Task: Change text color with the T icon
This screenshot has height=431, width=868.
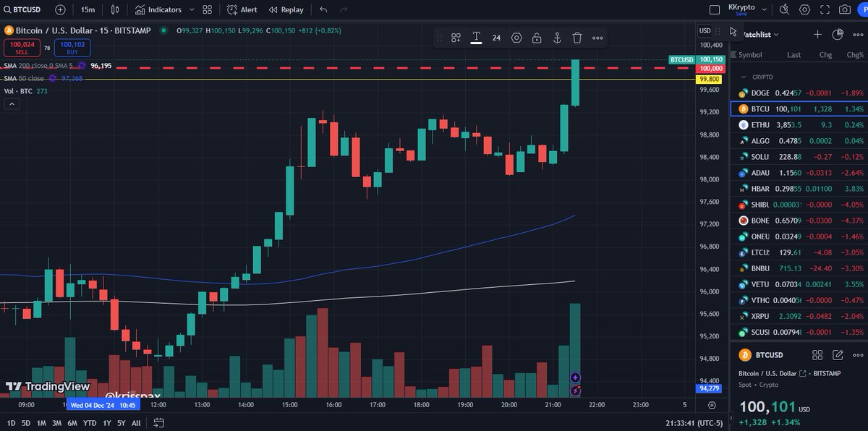Action: [x=477, y=38]
